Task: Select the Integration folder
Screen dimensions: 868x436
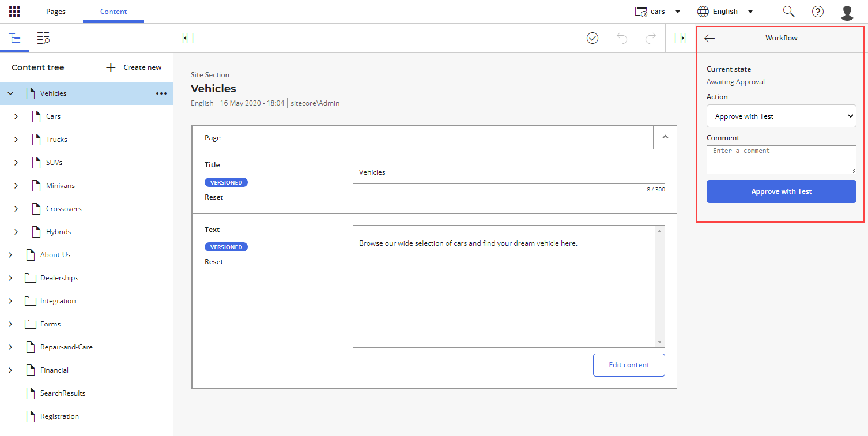Action: (x=58, y=301)
